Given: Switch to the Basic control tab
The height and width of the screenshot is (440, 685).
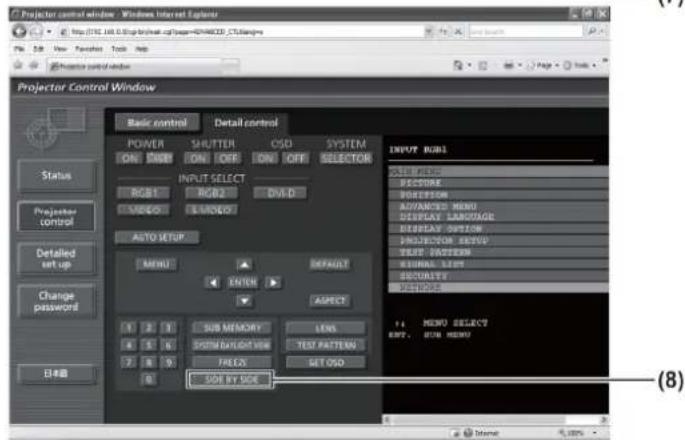Looking at the screenshot, I should click(x=157, y=123).
